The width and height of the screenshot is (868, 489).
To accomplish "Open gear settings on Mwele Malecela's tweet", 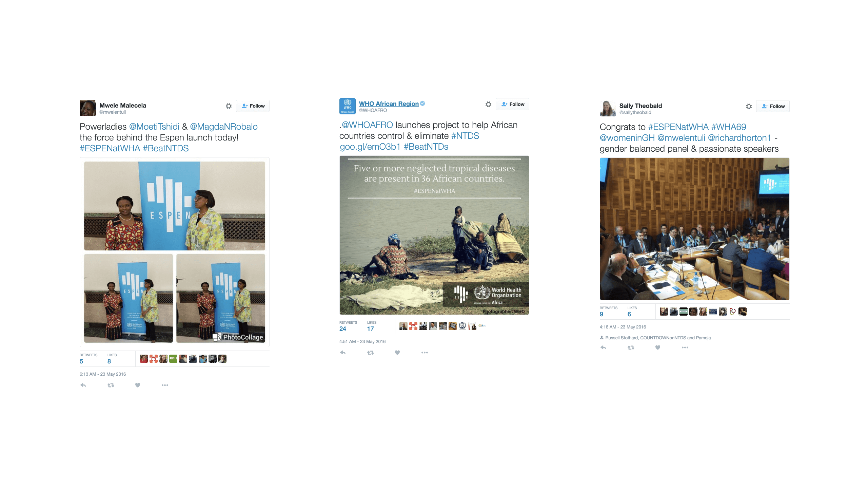I will tap(229, 106).
